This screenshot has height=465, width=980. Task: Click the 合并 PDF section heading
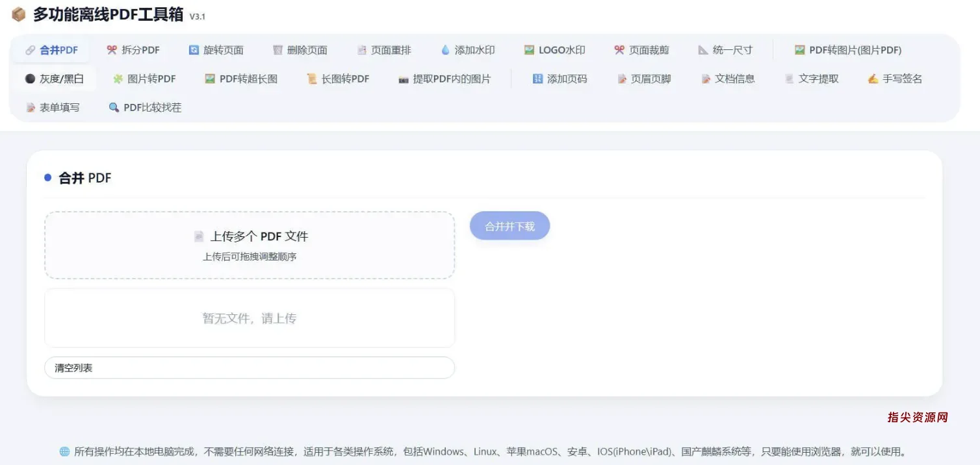(x=85, y=178)
